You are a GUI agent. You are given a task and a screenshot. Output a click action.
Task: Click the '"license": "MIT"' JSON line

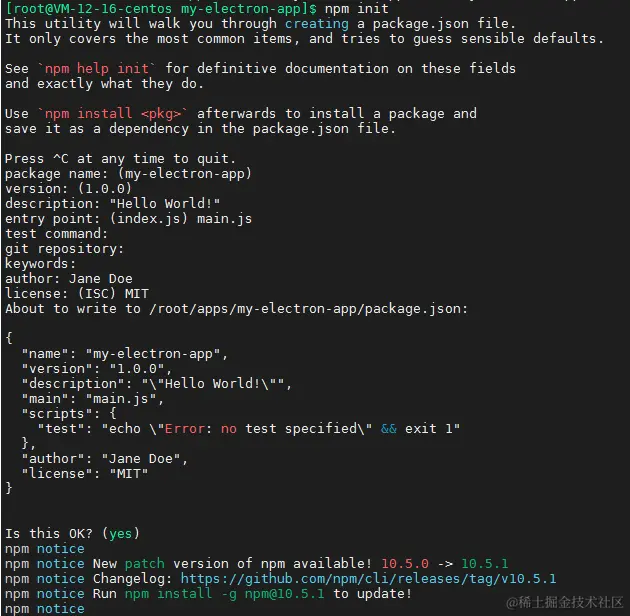pos(85,473)
